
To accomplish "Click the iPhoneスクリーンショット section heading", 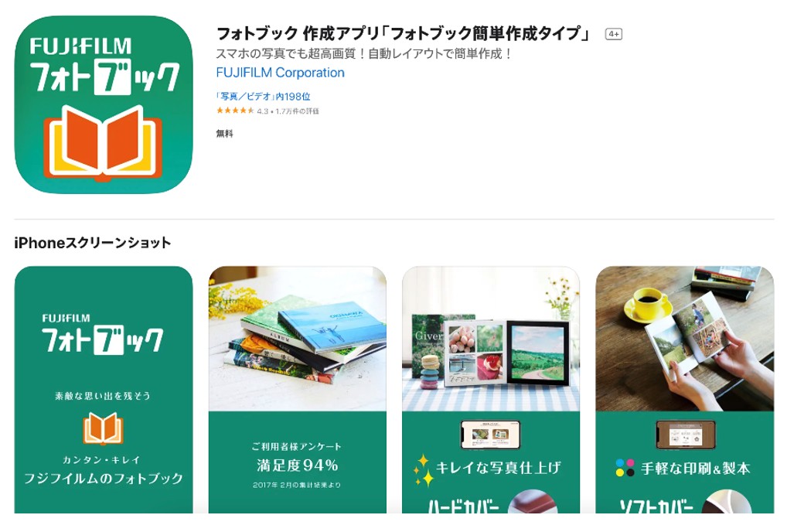I will (92, 243).
